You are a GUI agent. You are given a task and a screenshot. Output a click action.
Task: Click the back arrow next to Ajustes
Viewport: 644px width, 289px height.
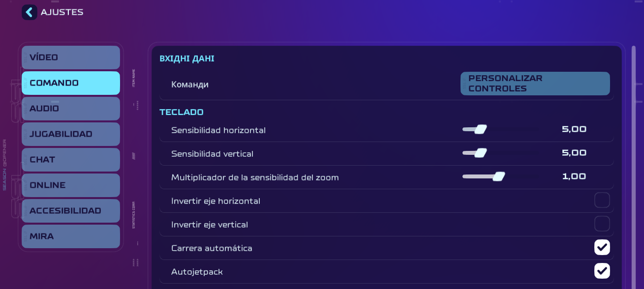coord(29,12)
